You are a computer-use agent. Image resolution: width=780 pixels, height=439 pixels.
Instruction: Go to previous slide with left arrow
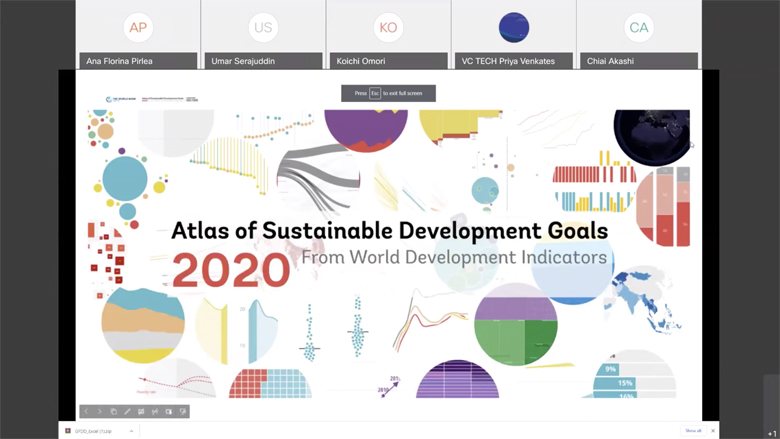(86, 412)
